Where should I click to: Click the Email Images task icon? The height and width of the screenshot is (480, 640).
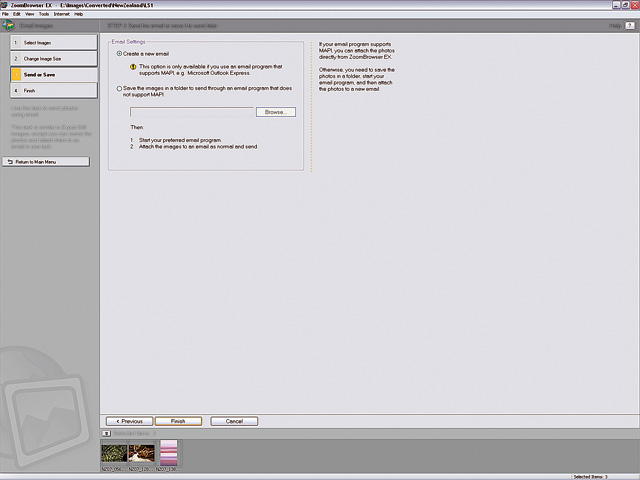[x=9, y=25]
